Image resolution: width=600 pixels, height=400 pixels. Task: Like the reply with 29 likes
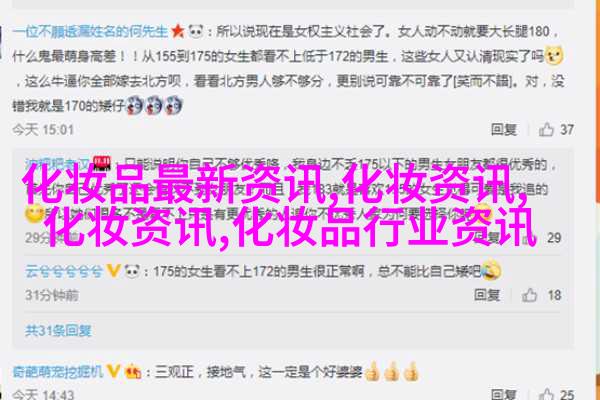530,238
